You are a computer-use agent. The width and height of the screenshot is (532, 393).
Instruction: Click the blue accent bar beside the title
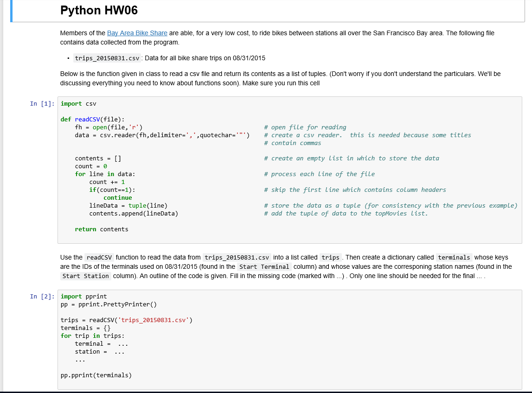click(x=12, y=10)
